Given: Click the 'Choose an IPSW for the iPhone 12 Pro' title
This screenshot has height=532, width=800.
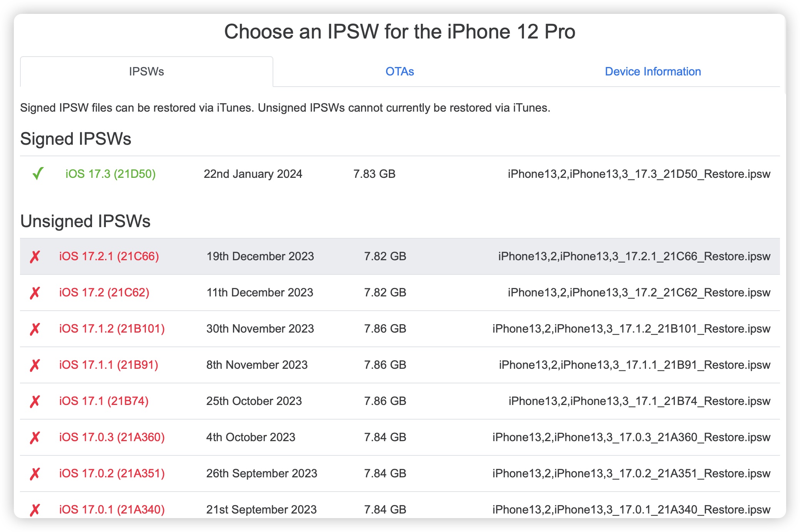Looking at the screenshot, I should pyautogui.click(x=400, y=32).
